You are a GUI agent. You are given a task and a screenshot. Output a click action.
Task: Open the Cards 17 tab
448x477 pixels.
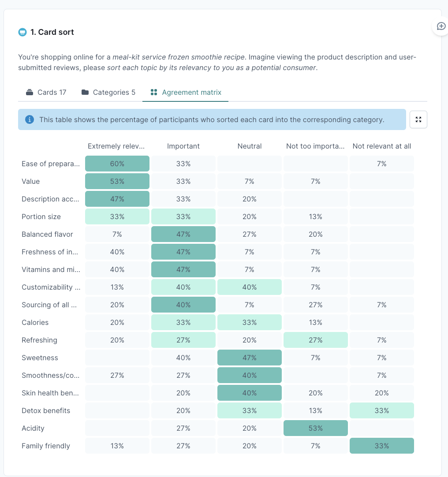tap(46, 92)
